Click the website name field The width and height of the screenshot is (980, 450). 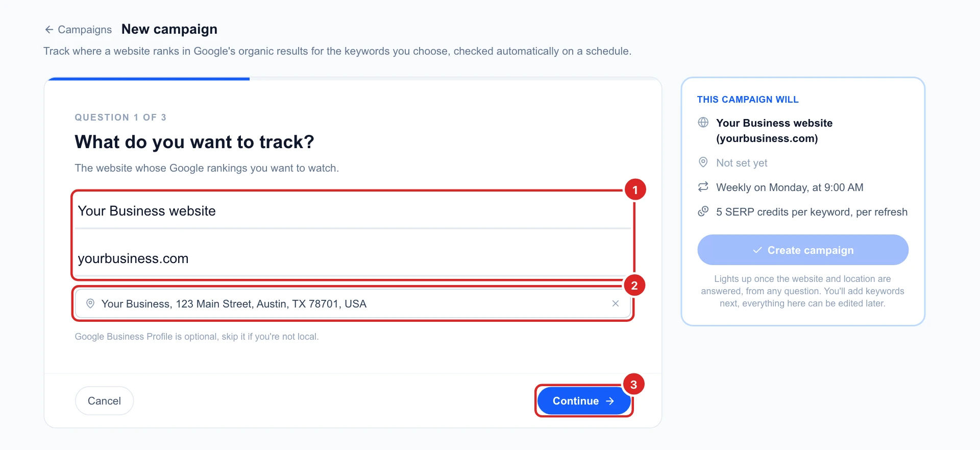point(353,211)
